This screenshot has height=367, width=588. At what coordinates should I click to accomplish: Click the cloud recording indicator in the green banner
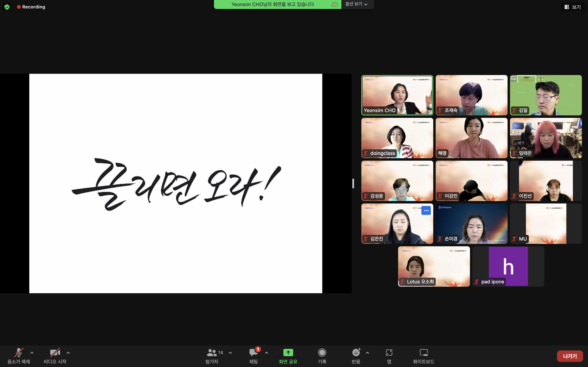click(335, 4)
